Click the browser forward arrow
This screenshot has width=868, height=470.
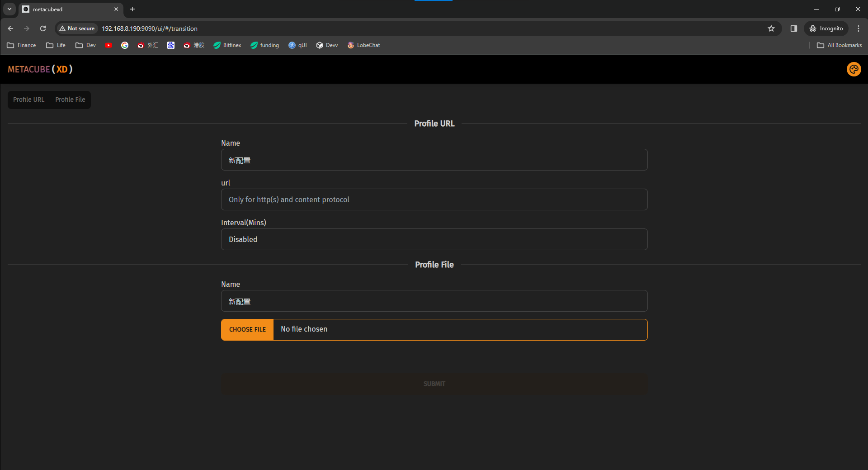click(27, 28)
